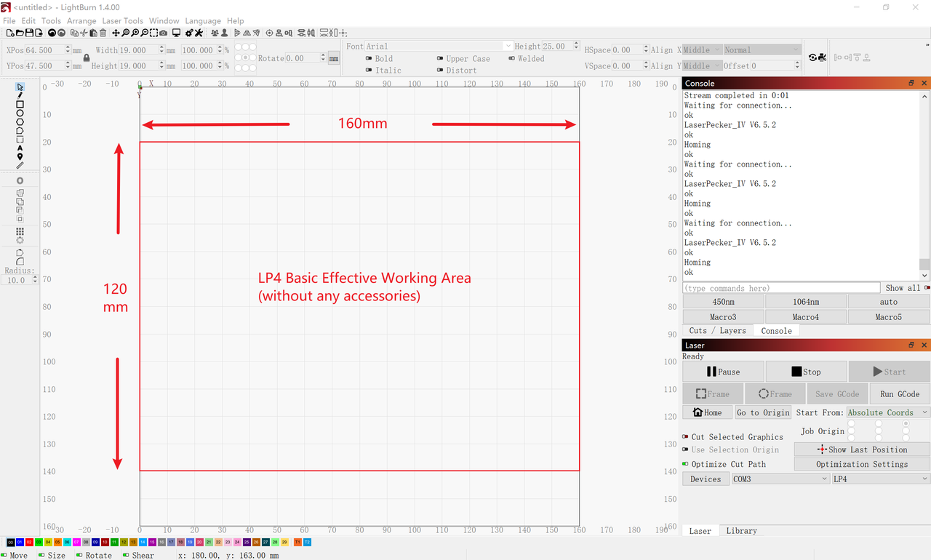The width and height of the screenshot is (931, 560).
Task: Pick the Rectangle drawing tool
Action: pos(20,105)
